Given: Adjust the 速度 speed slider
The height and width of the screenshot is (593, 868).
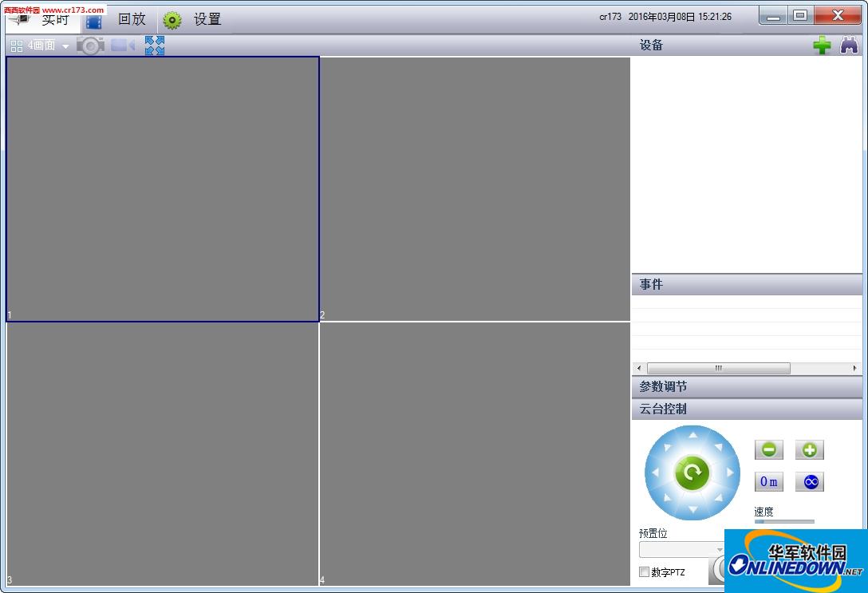Looking at the screenshot, I should tap(783, 522).
